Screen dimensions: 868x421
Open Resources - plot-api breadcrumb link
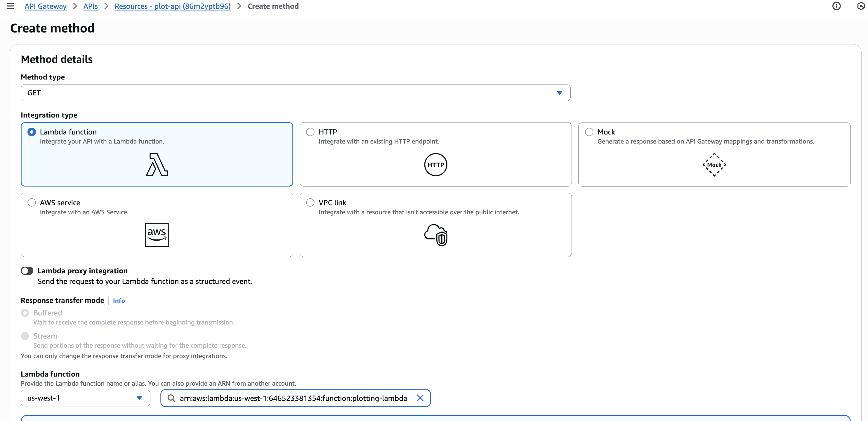pos(173,6)
